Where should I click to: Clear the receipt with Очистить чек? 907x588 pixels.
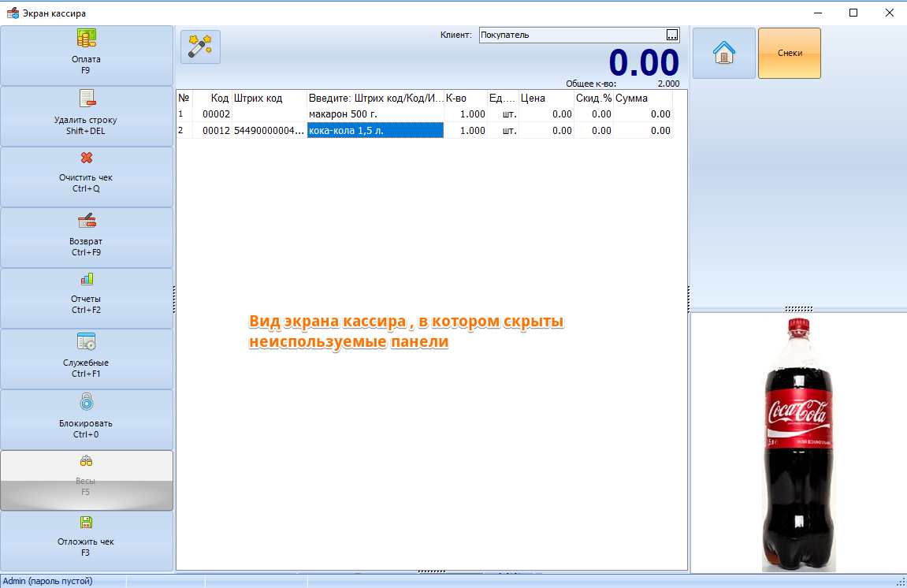pyautogui.click(x=86, y=177)
